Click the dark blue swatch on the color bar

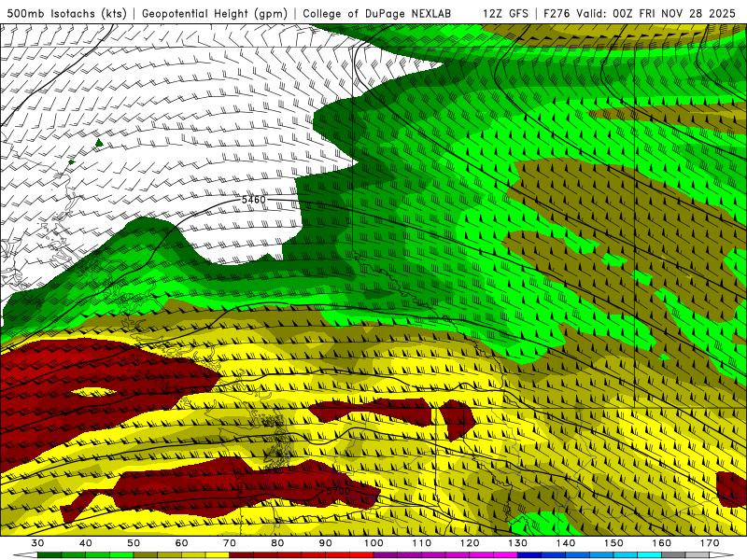(x=529, y=555)
